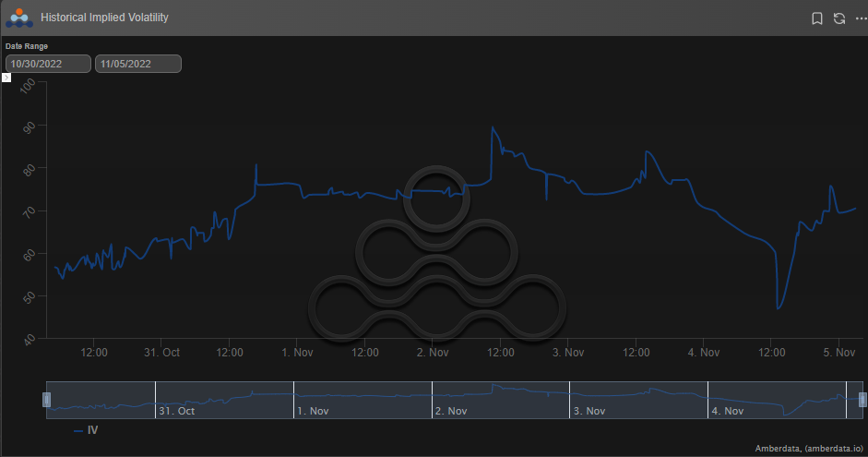Edit the start date 10/30/2022 field
Image resolution: width=868 pixels, height=457 pixels.
coord(48,64)
